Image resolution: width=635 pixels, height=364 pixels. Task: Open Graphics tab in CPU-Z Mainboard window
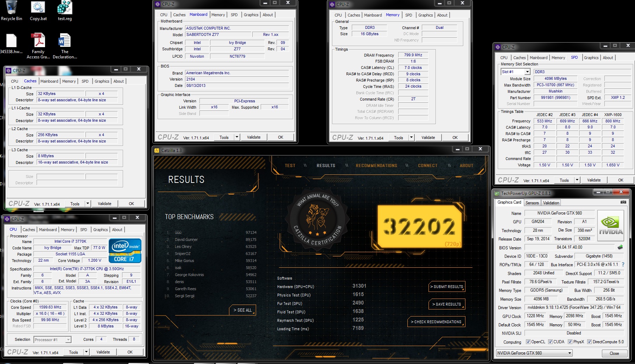pos(251,15)
